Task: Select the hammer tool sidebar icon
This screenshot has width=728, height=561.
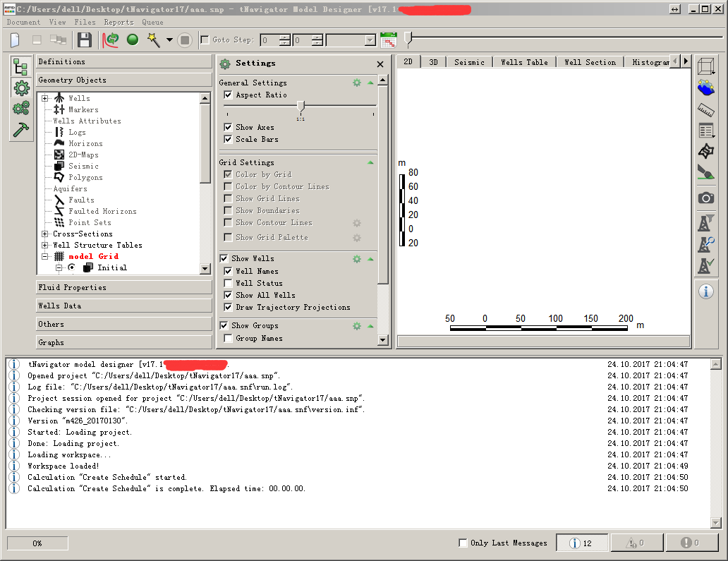Action: [x=21, y=130]
